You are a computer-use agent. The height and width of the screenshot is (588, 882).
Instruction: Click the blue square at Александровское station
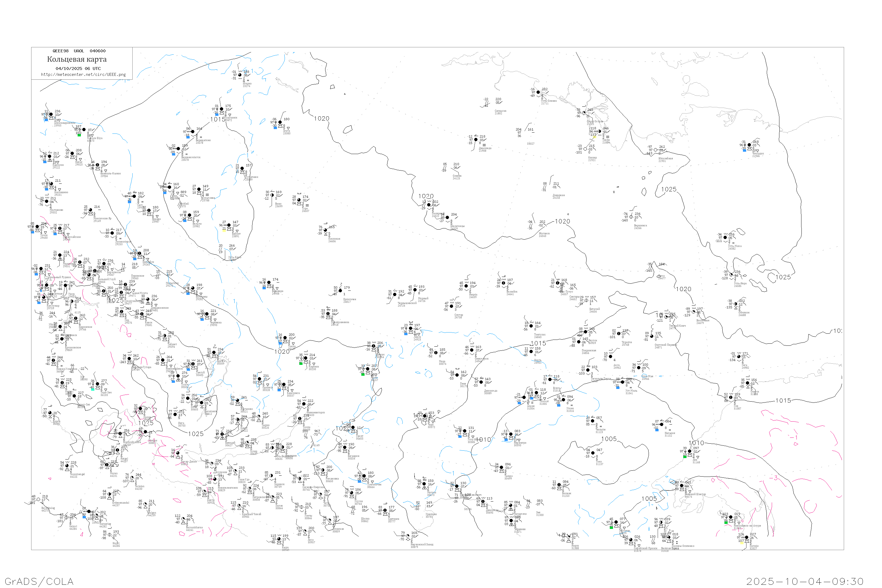46,120
